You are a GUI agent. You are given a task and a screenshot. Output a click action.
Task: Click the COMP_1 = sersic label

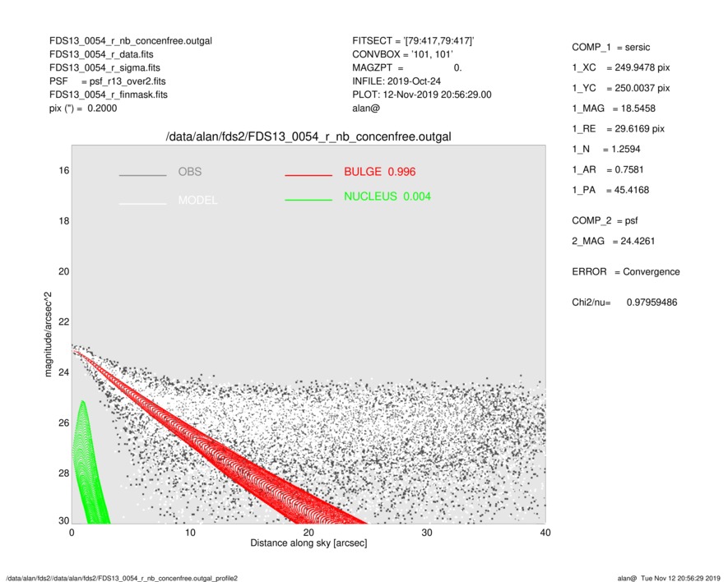[613, 48]
